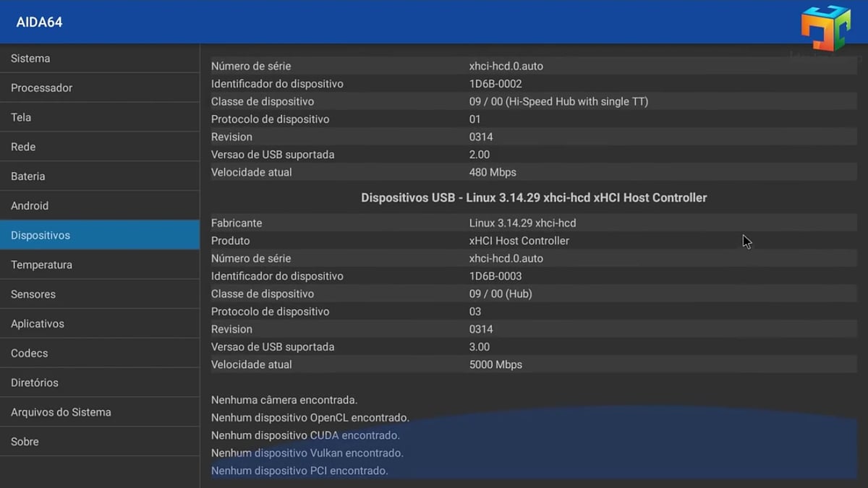Click the 480 Mbps speed value
The image size is (868, 488).
[x=493, y=172]
